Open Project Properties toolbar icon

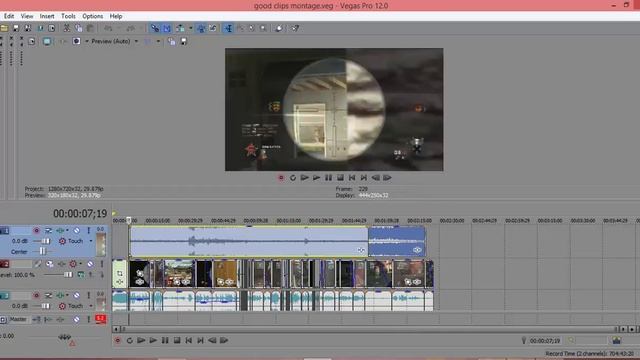pyautogui.click(x=51, y=28)
